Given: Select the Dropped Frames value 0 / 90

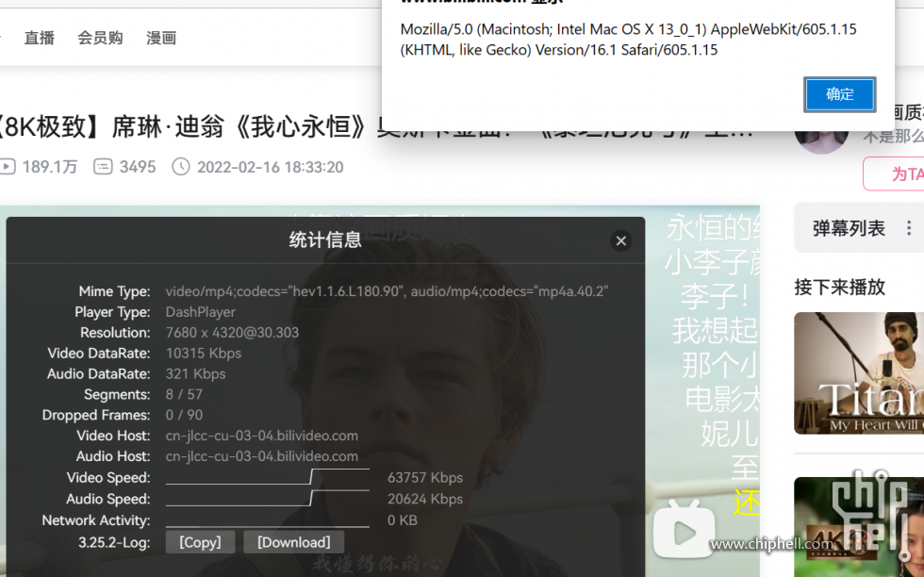Looking at the screenshot, I should tap(184, 415).
